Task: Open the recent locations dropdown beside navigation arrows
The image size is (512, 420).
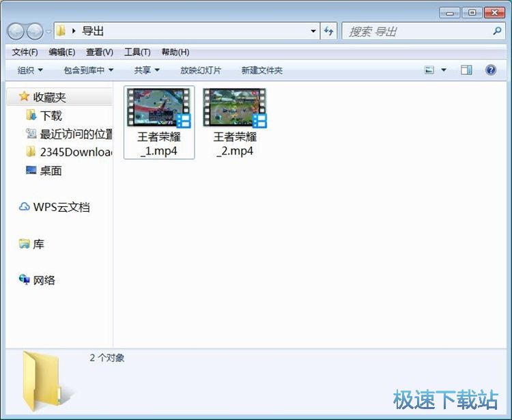Action: [48, 31]
